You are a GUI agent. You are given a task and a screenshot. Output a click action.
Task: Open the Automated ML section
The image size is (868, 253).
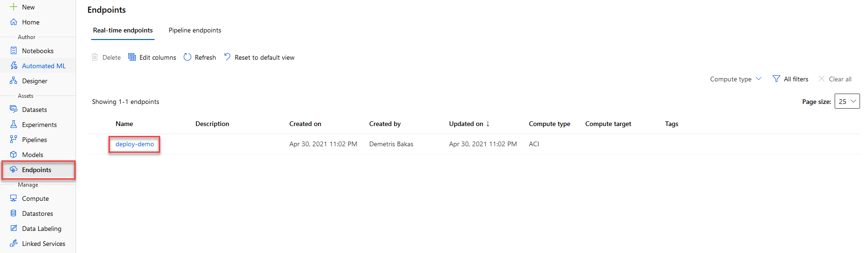click(x=38, y=66)
